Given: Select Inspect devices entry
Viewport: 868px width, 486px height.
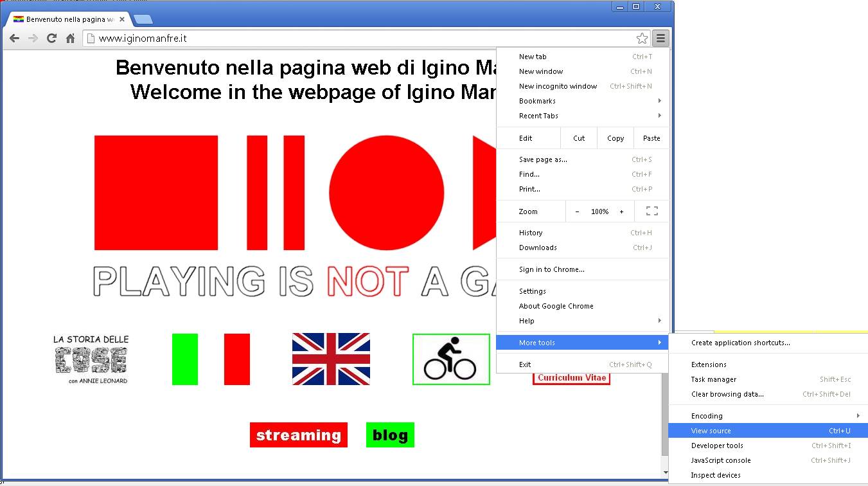Looking at the screenshot, I should pyautogui.click(x=768, y=475).
